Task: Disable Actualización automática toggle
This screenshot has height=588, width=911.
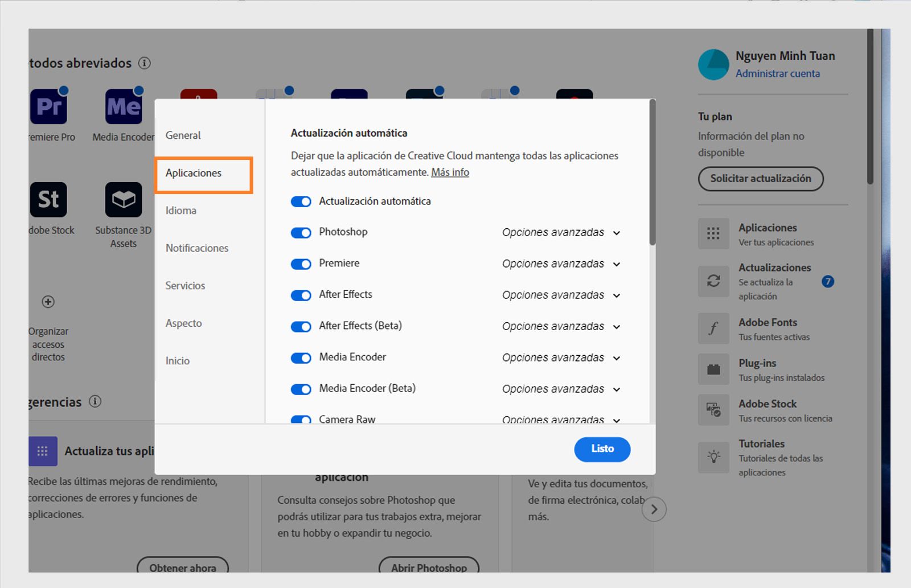Action: (x=300, y=202)
